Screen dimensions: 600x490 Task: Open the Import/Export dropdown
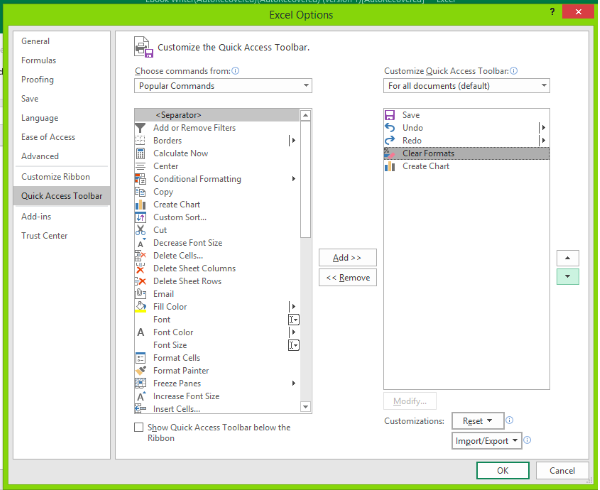pos(486,441)
